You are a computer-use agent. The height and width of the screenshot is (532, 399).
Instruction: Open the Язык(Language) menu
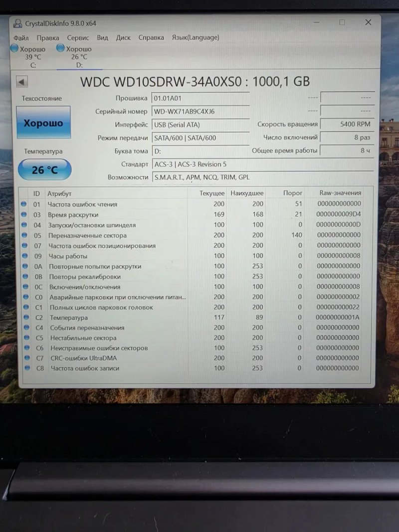click(196, 37)
